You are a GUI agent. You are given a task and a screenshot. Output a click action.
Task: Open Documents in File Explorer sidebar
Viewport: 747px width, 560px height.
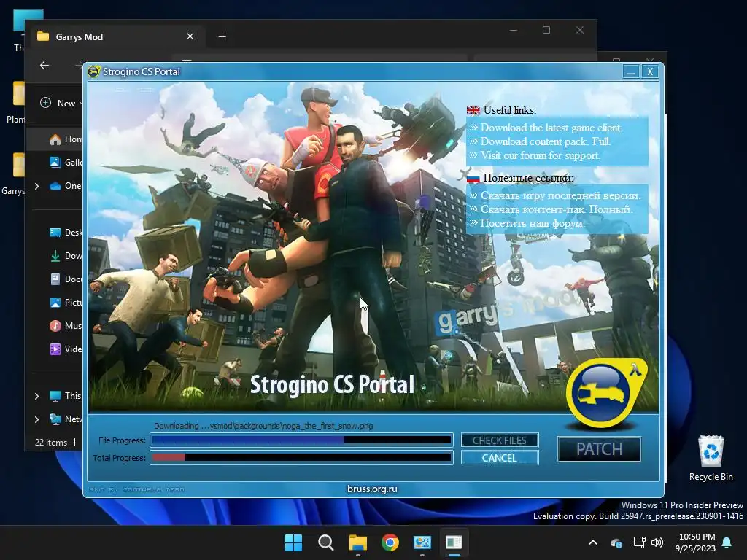65,279
